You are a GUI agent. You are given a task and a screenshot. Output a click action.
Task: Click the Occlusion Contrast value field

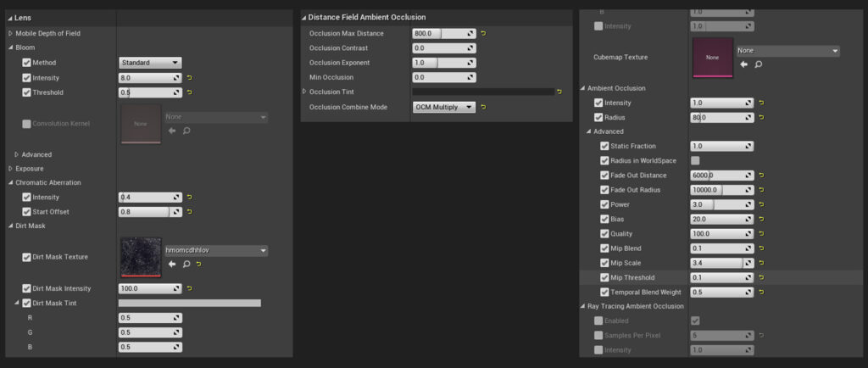pyautogui.click(x=444, y=48)
